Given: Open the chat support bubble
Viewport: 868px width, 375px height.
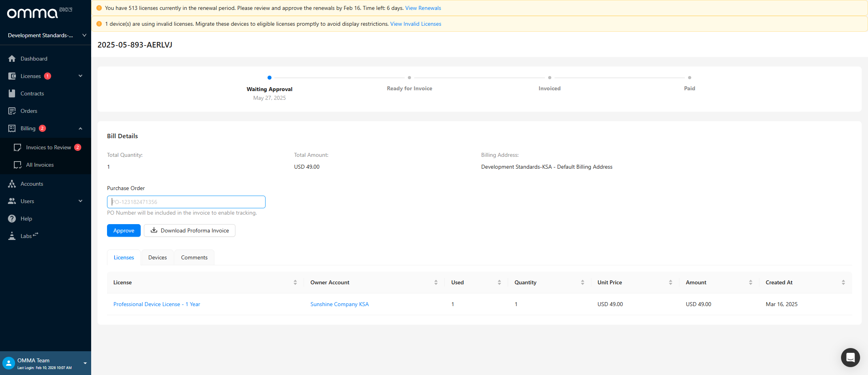Looking at the screenshot, I should coord(850,358).
